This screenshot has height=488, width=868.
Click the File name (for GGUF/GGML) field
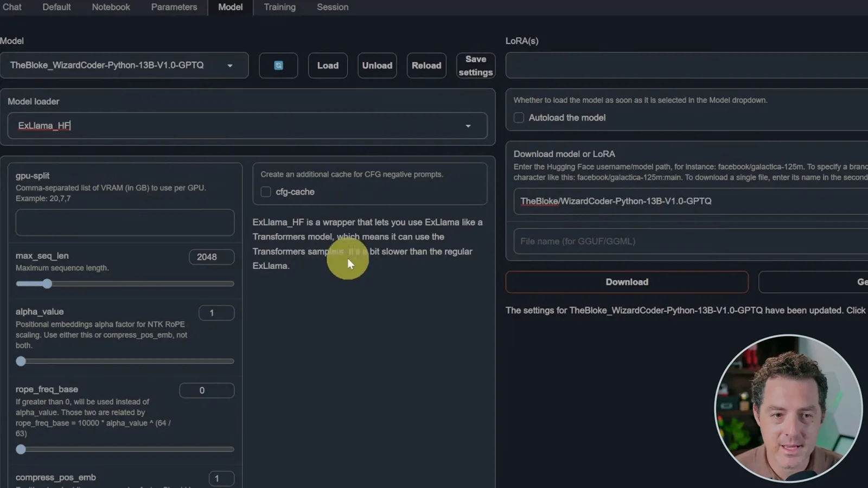coord(691,241)
